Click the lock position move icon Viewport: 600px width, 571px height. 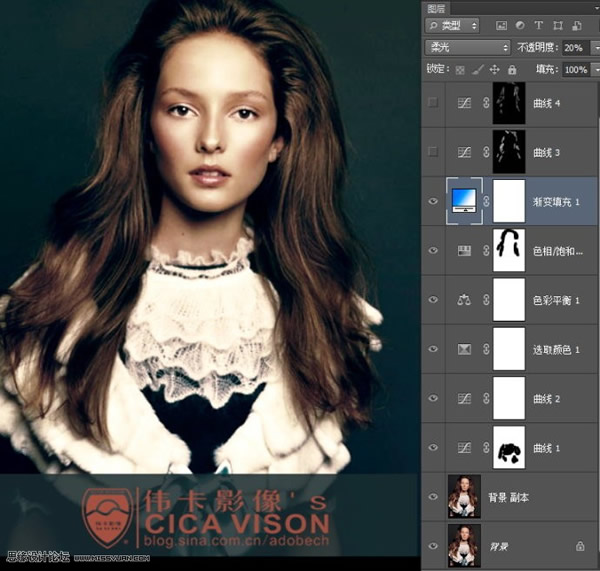pos(494,70)
